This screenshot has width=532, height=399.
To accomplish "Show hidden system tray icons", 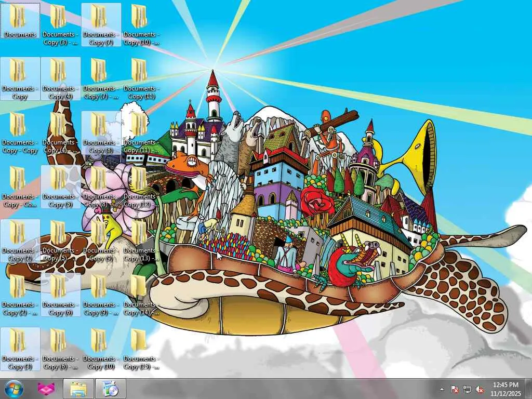I will 442,389.
